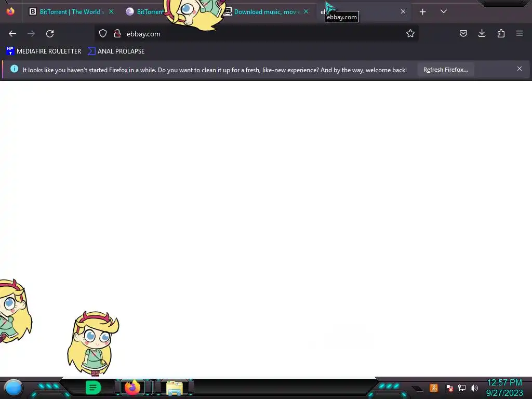
Task: Open the Extensions menu
Action: pos(501,33)
